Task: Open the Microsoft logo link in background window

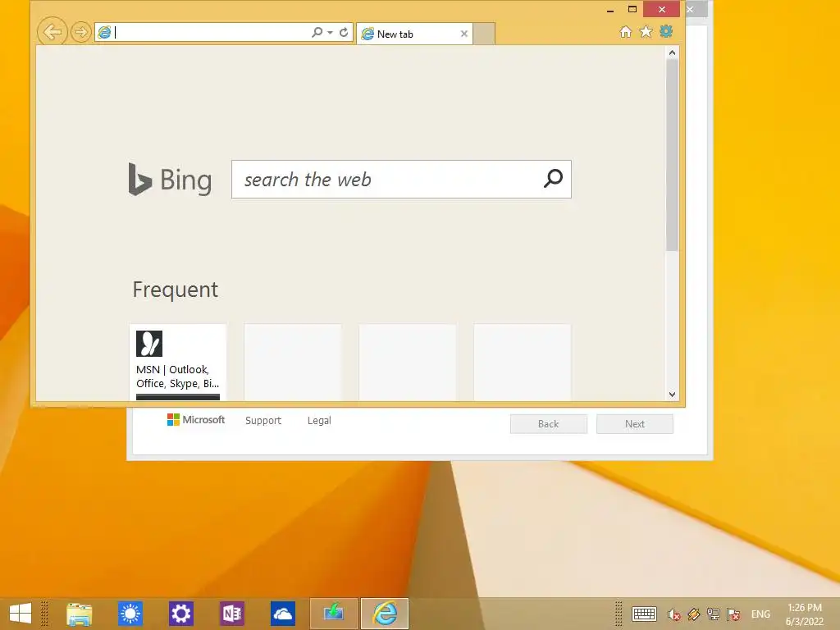Action: 196,420
